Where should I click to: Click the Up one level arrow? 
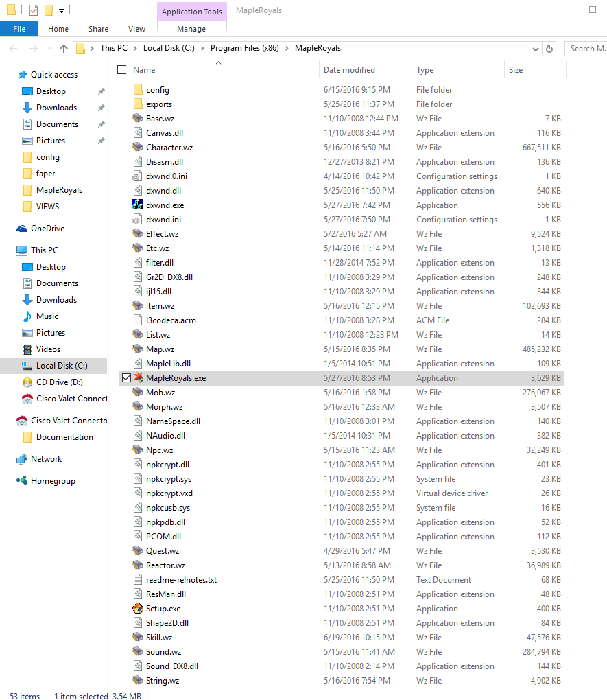(64, 49)
